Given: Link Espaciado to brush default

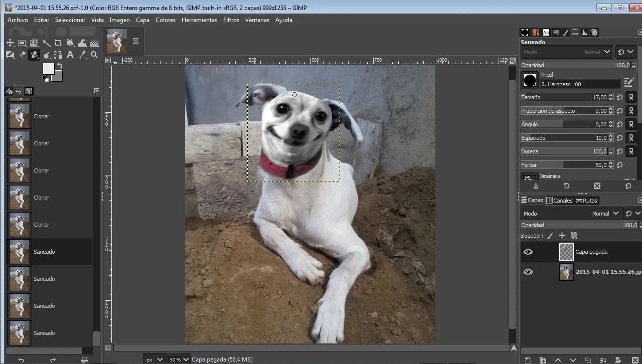Looking at the screenshot, I should pos(631,138).
